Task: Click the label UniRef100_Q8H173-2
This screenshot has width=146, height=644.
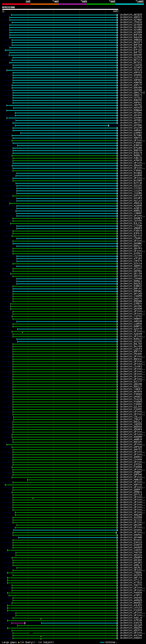Action: pos(132,93)
